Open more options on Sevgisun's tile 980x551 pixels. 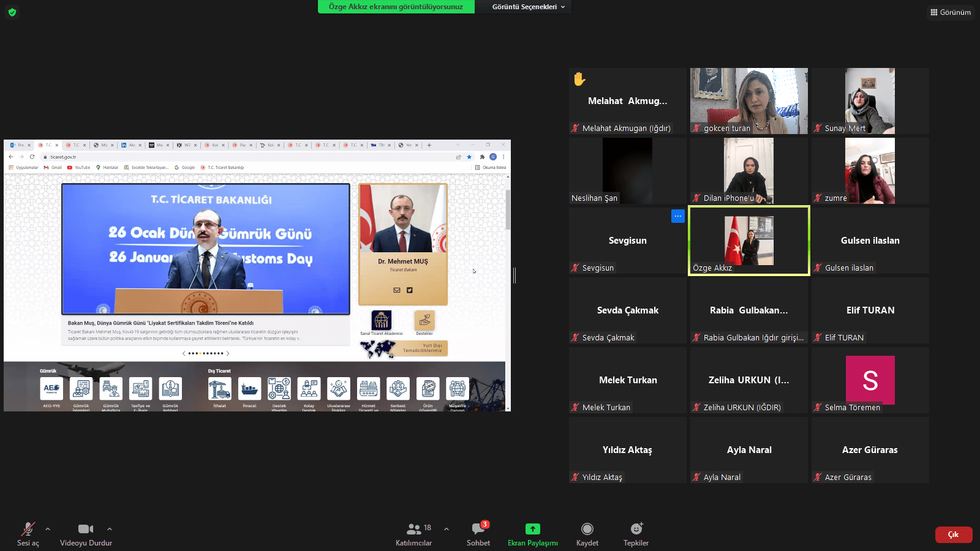(677, 216)
